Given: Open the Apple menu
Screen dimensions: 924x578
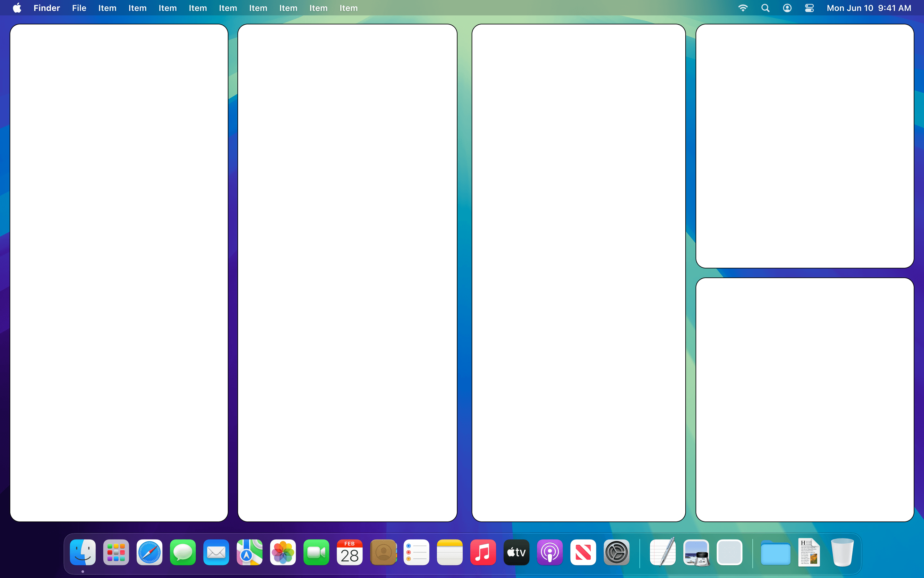Looking at the screenshot, I should tap(17, 8).
